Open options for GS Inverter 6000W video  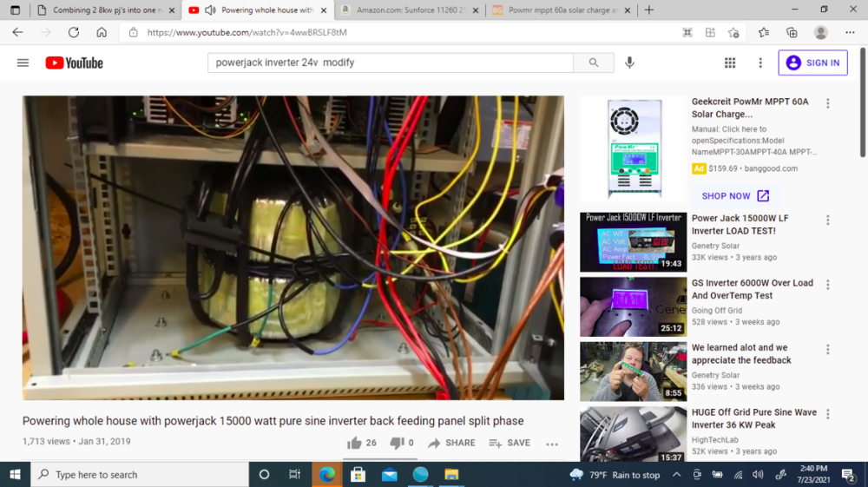coord(827,285)
